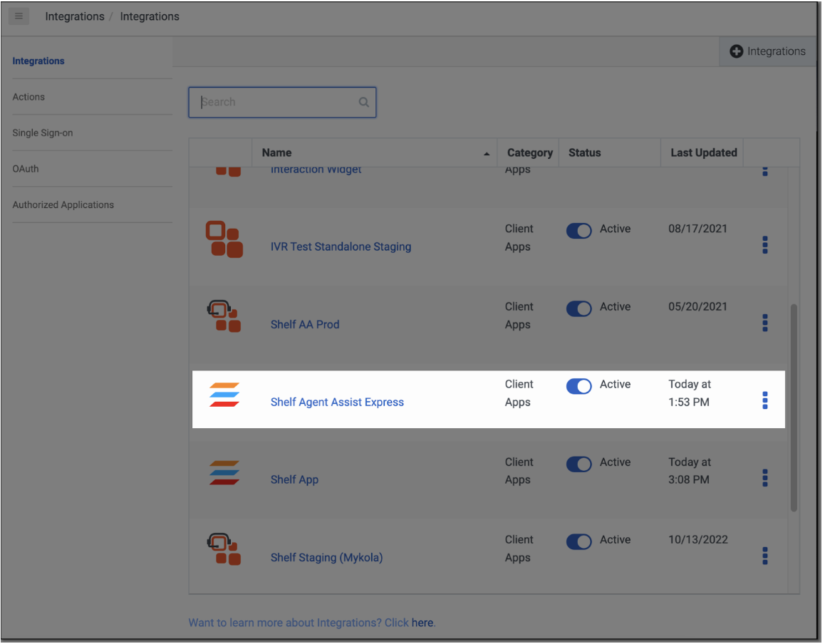
Task: Click the 05/20/2021 date cell
Action: (x=697, y=307)
